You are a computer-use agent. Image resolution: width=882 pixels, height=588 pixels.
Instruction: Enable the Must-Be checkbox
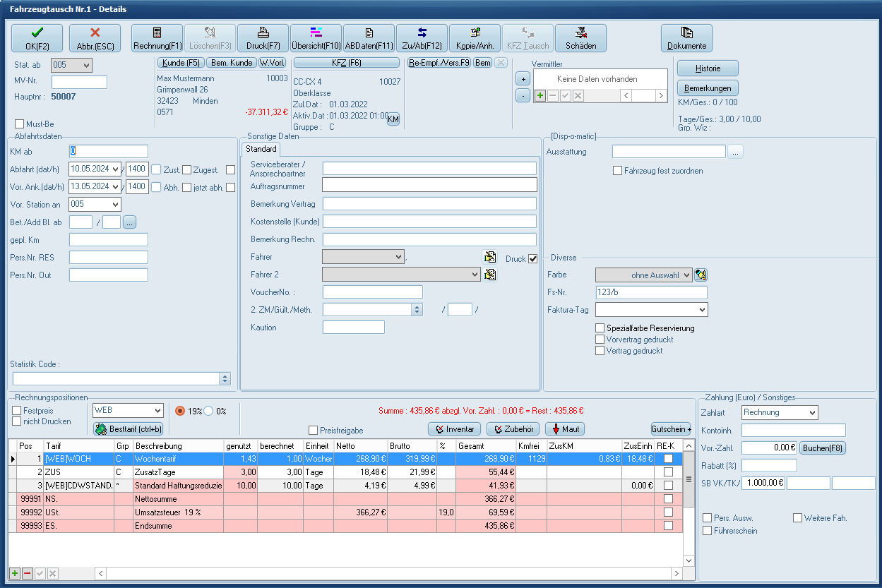coord(20,124)
